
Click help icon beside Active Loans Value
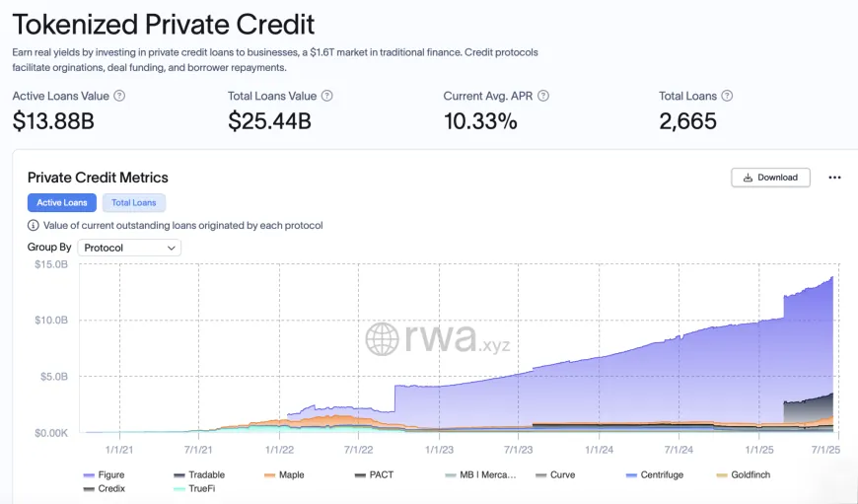coord(119,96)
